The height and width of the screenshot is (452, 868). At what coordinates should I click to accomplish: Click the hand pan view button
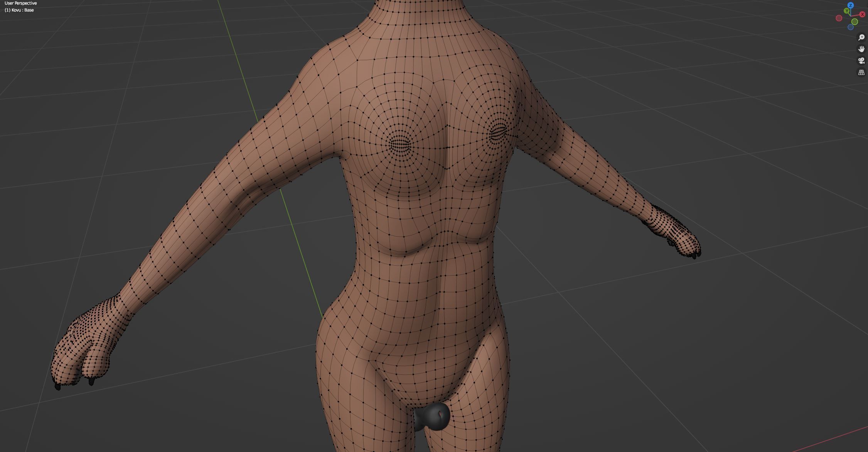pyautogui.click(x=861, y=49)
